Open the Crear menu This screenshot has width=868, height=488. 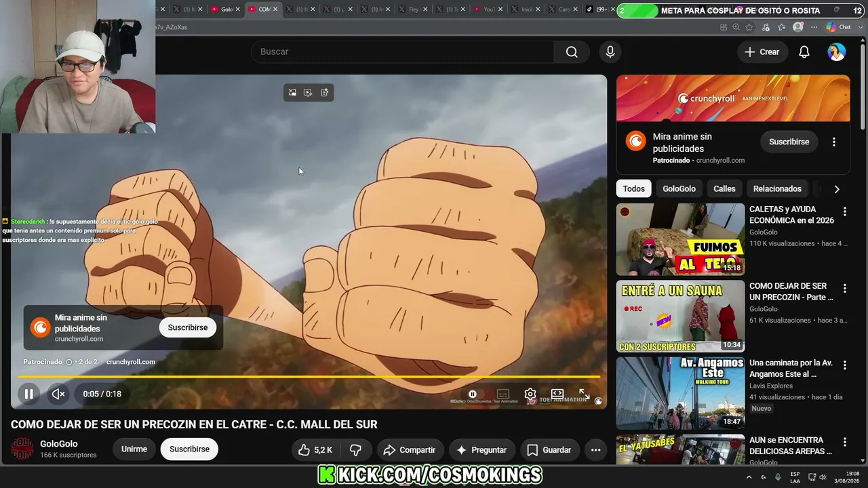click(x=762, y=52)
